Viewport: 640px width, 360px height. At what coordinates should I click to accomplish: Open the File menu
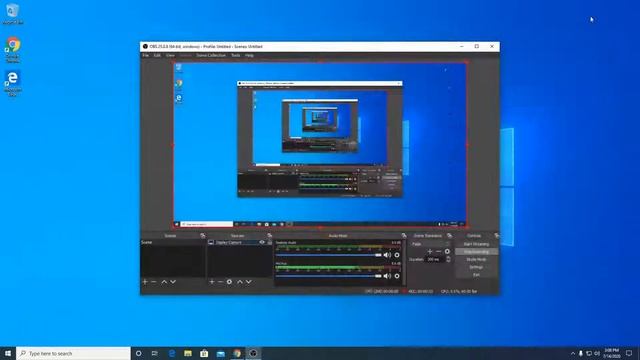coord(145,55)
